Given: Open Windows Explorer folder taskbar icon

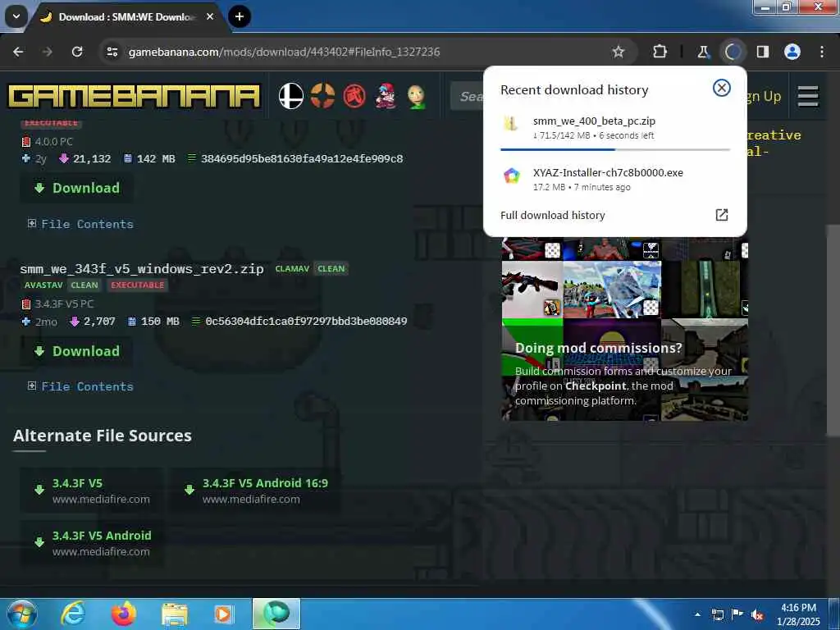Looking at the screenshot, I should 175,614.
